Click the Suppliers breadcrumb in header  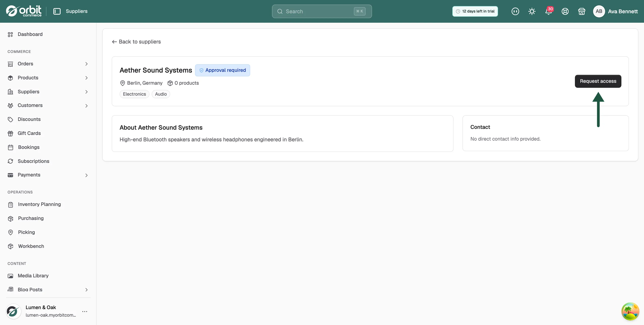[76, 11]
